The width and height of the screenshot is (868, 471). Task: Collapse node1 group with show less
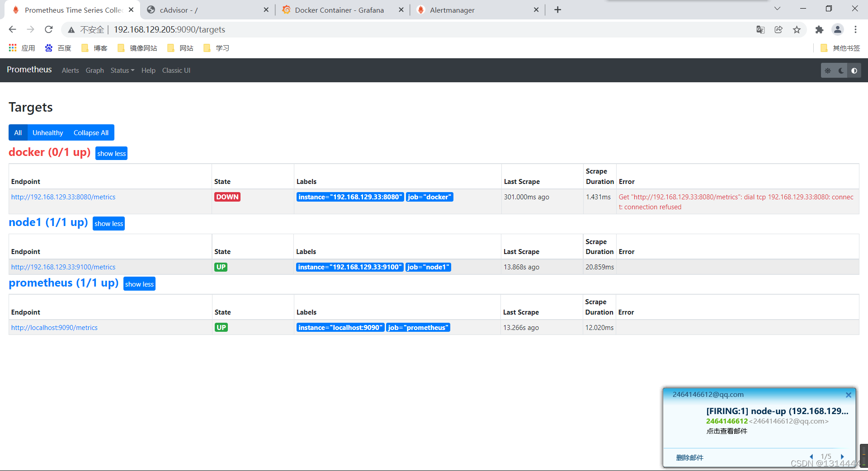click(x=108, y=223)
